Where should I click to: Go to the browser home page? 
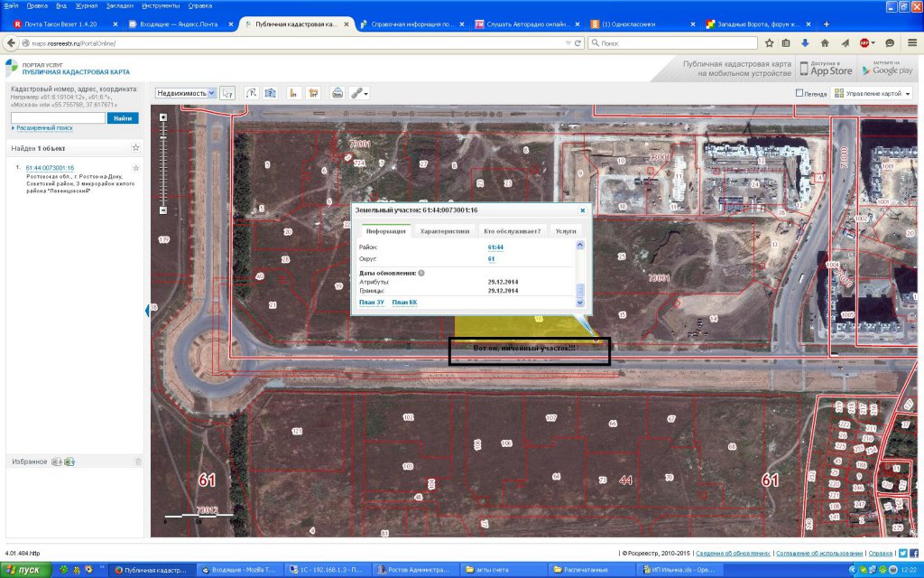(825, 43)
